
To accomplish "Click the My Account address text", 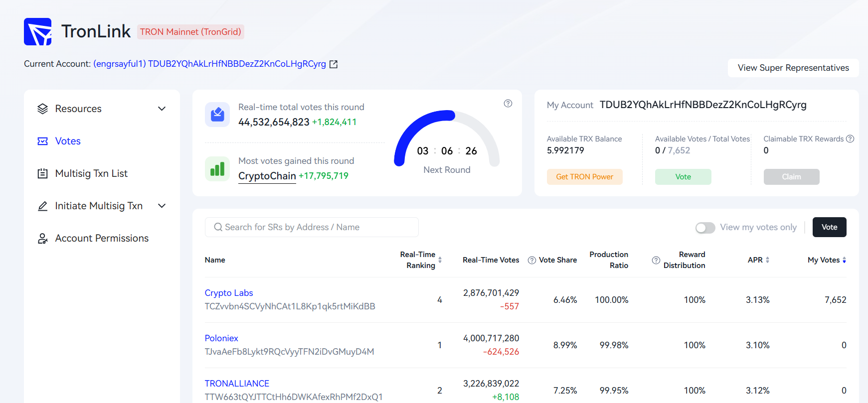I will tap(703, 105).
